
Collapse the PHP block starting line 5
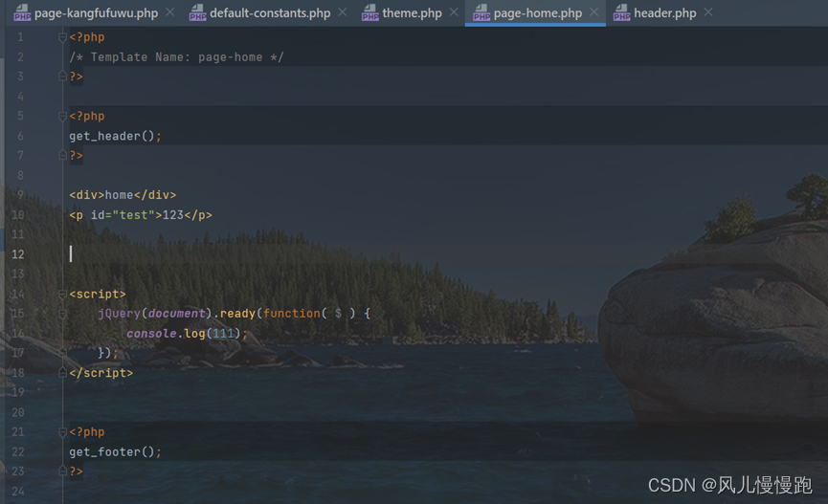point(62,116)
